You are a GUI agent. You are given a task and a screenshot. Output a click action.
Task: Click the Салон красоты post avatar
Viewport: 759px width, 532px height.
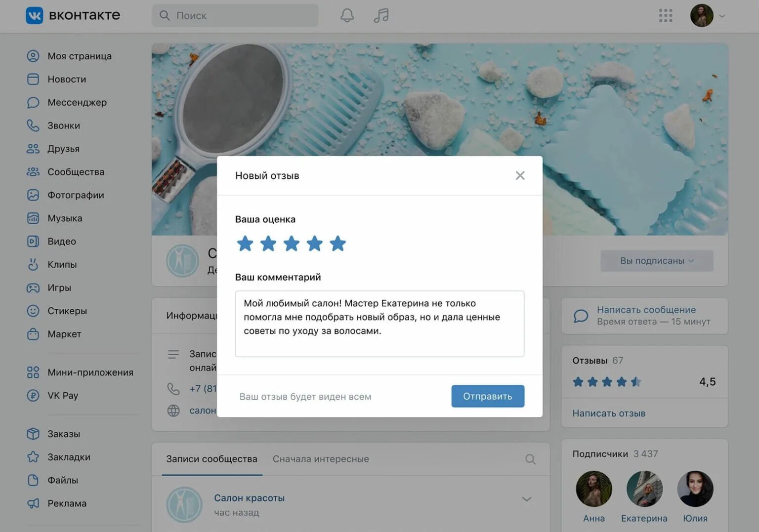coord(184,505)
